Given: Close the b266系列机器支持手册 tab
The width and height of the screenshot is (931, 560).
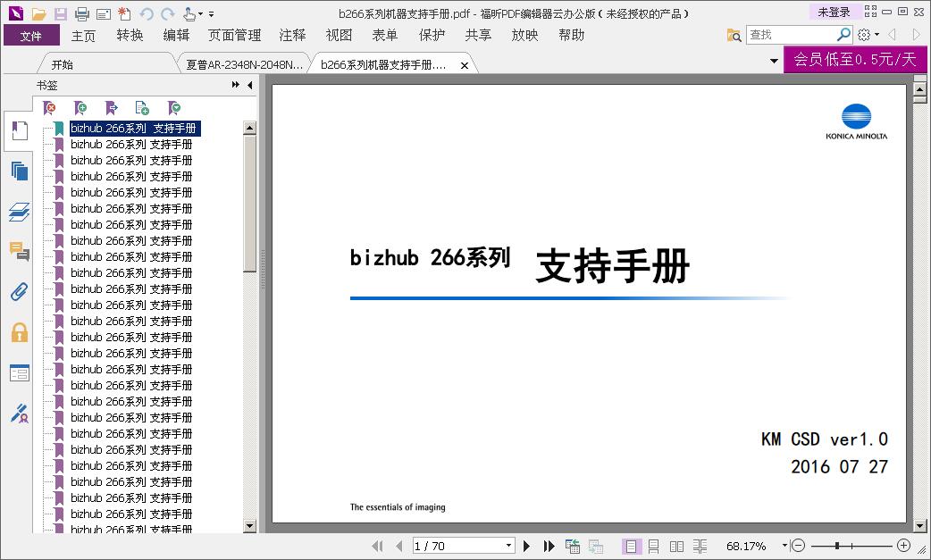Looking at the screenshot, I should click(x=465, y=65).
